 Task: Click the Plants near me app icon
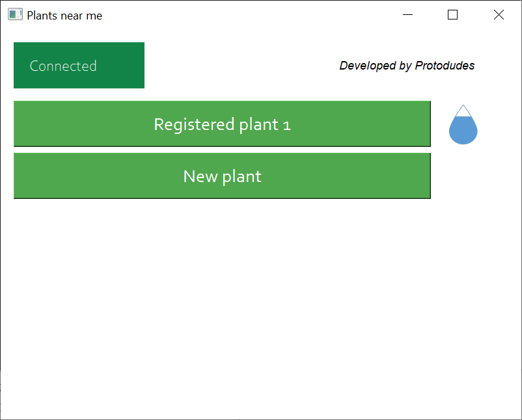15,15
